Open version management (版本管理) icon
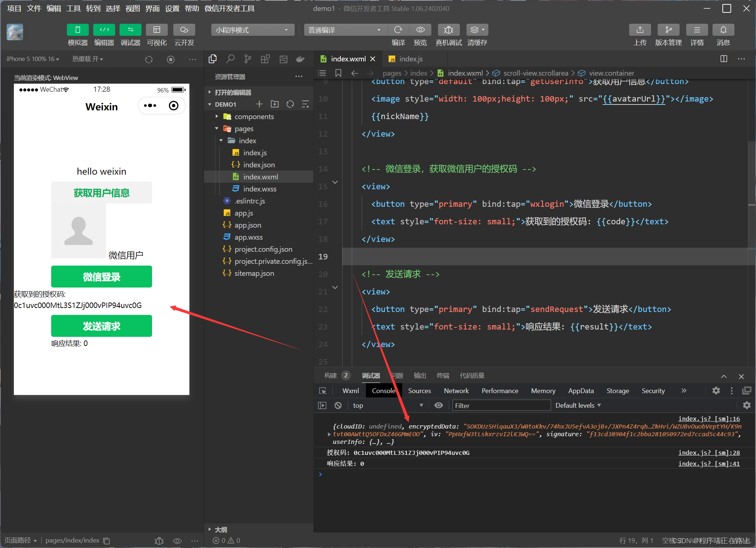 click(668, 30)
